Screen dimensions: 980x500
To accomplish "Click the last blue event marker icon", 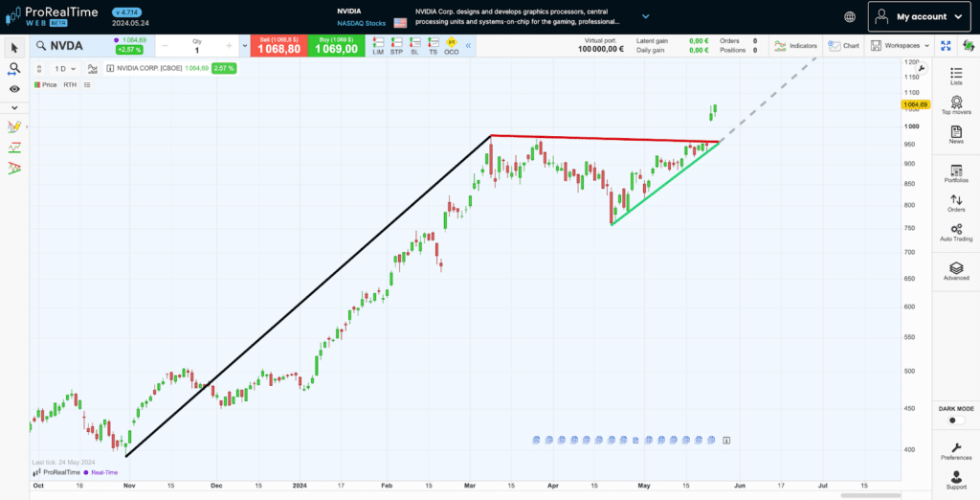I will point(711,441).
